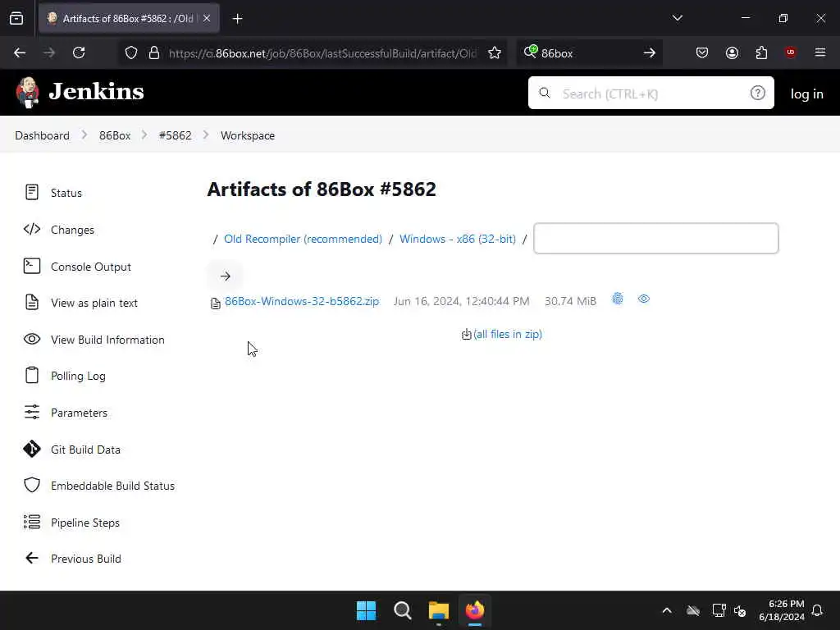The height and width of the screenshot is (630, 840).
Task: Click the Embeddable Build Status shield icon
Action: tap(32, 486)
